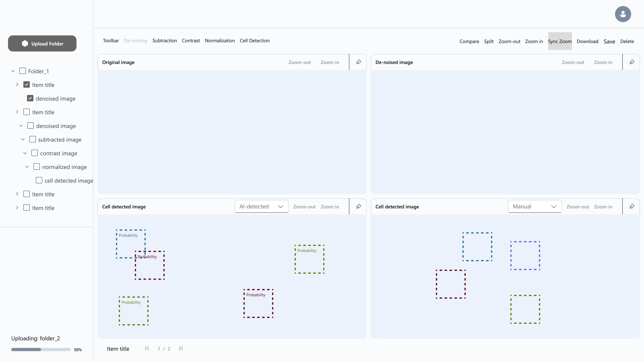This screenshot has width=644, height=362.
Task: Check the contrast image checkbox
Action: coord(34,153)
